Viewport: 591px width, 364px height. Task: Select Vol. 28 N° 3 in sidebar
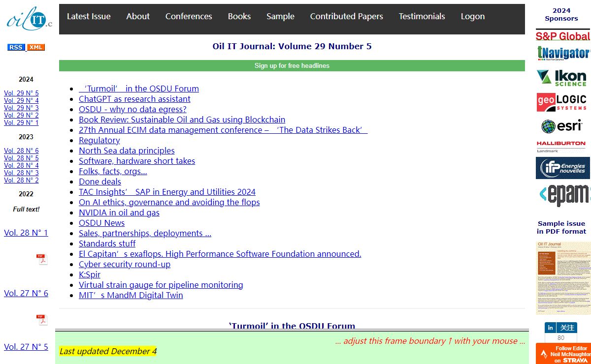21,173
